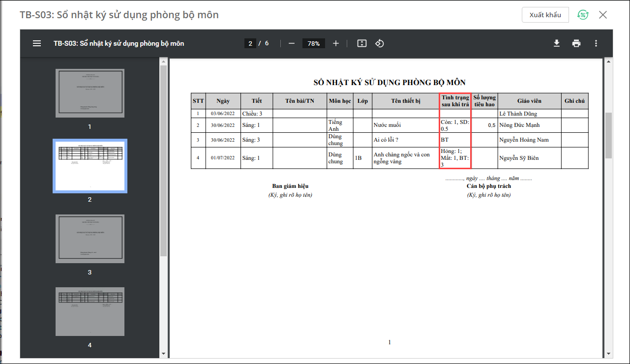Click the 'Tên bài/TN' column header
The height and width of the screenshot is (364, 630).
(x=300, y=101)
